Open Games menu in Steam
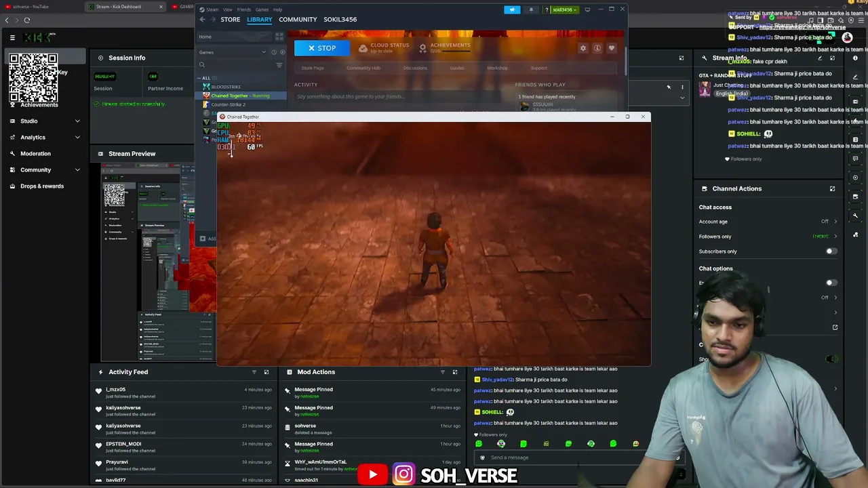The image size is (868, 488). 262,9
